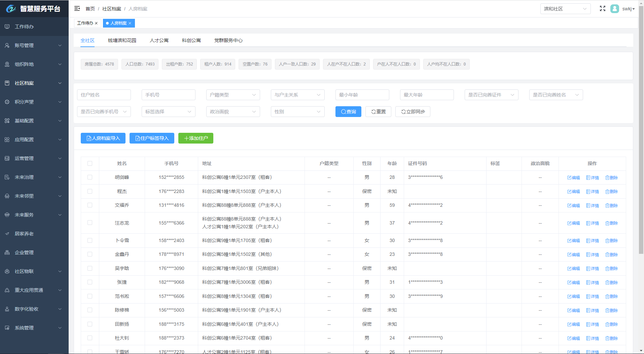Screen dimensions: 644x354
Task: Click the 住户标签导入 button
Action: click(x=152, y=138)
